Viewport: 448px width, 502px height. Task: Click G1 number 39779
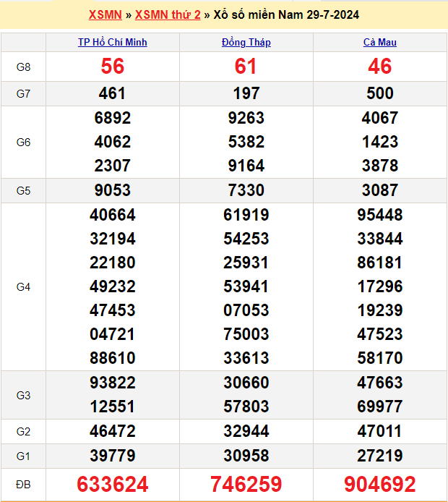(113, 456)
